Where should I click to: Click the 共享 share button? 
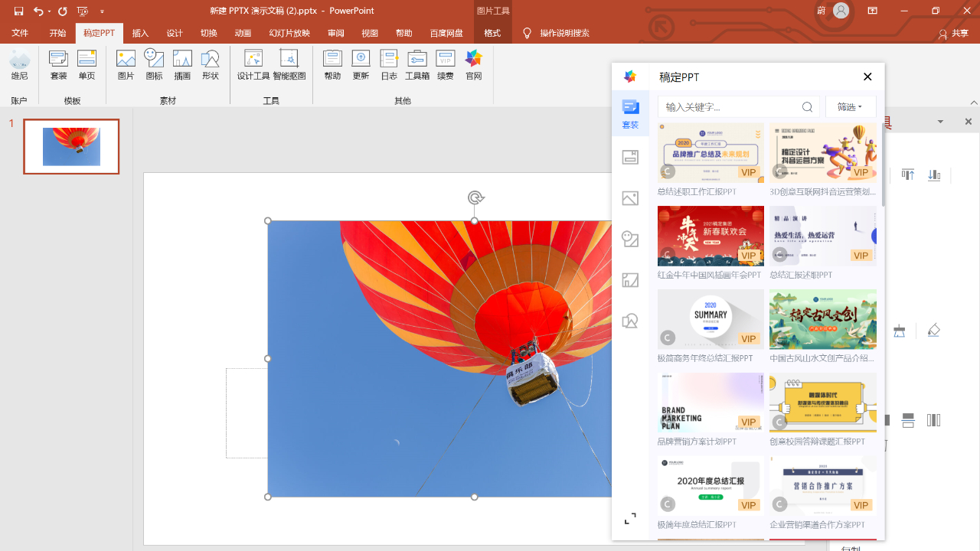(954, 34)
